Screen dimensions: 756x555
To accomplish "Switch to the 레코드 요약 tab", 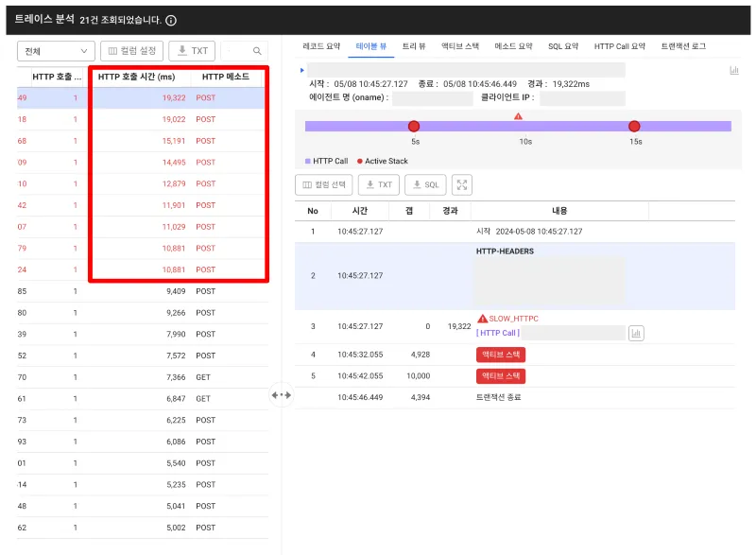I will coord(321,46).
